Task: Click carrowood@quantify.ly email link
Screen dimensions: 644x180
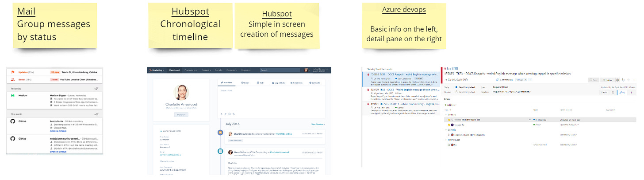Action: [170, 154]
